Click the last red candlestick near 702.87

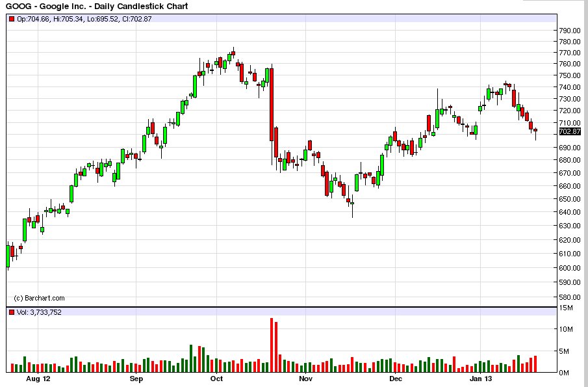(x=535, y=130)
